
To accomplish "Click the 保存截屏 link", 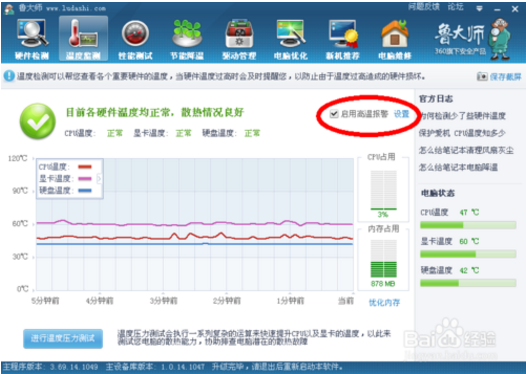I will pyautogui.click(x=506, y=77).
